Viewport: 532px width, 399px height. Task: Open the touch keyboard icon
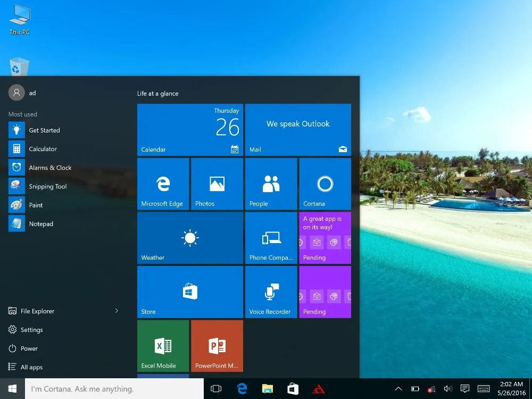(x=484, y=389)
